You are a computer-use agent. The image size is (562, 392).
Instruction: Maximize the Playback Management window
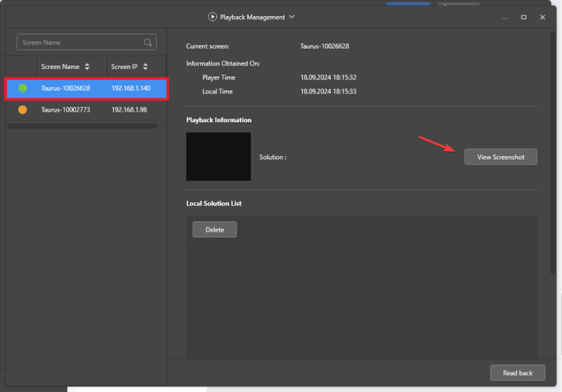tap(523, 17)
